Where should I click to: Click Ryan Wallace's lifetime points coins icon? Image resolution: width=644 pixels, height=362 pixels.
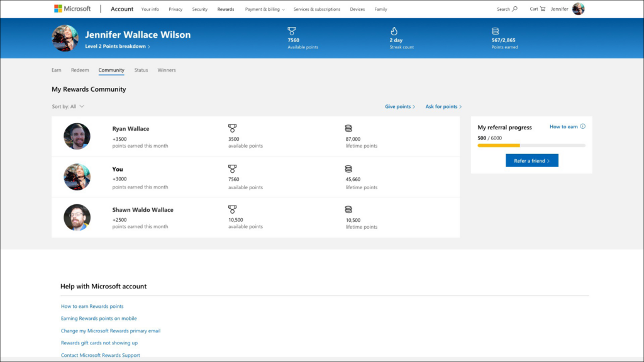pyautogui.click(x=348, y=128)
